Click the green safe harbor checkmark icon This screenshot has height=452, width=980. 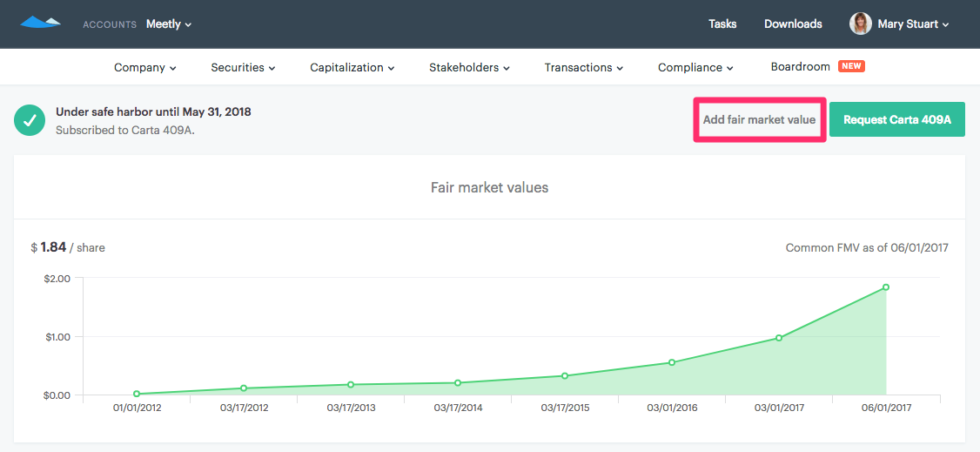pos(30,120)
